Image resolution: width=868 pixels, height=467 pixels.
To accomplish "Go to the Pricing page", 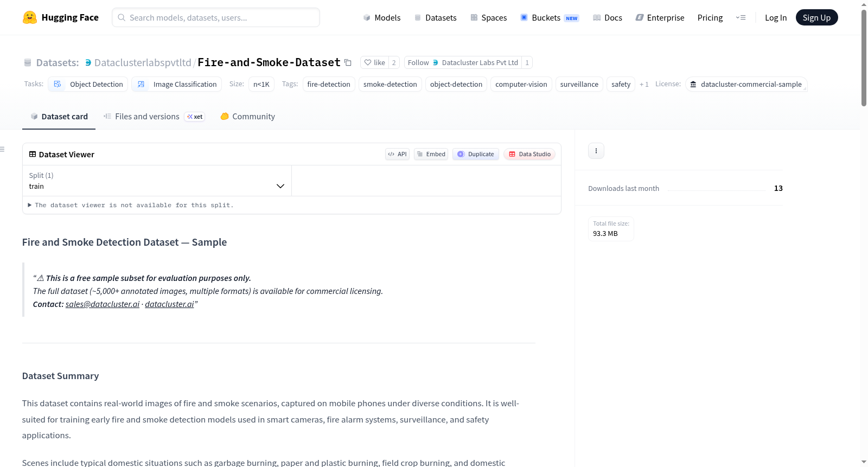I will (710, 17).
